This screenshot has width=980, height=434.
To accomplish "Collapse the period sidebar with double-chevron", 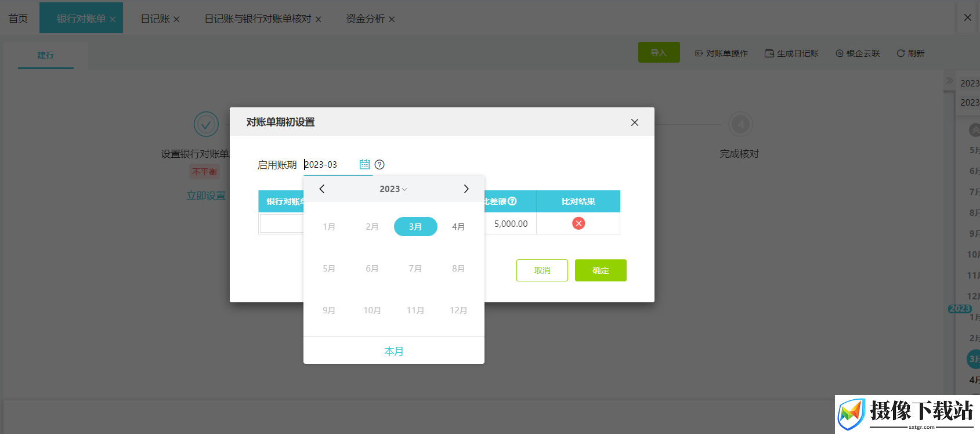I will tap(949, 81).
